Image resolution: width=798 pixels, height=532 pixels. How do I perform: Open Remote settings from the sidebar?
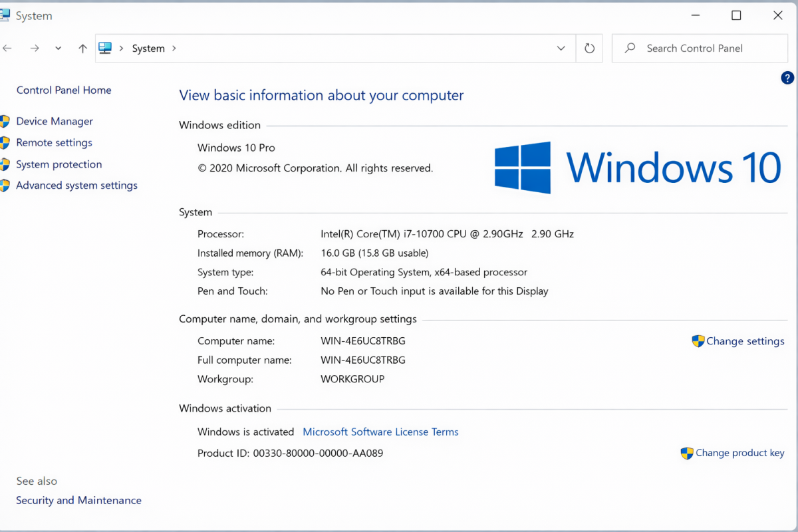pyautogui.click(x=54, y=142)
